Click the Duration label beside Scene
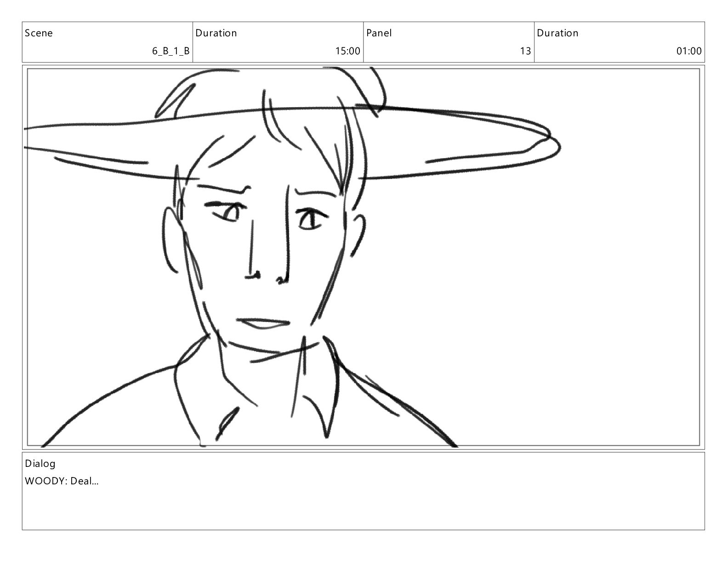Image resolution: width=728 pixels, height=563 pixels. [x=216, y=33]
